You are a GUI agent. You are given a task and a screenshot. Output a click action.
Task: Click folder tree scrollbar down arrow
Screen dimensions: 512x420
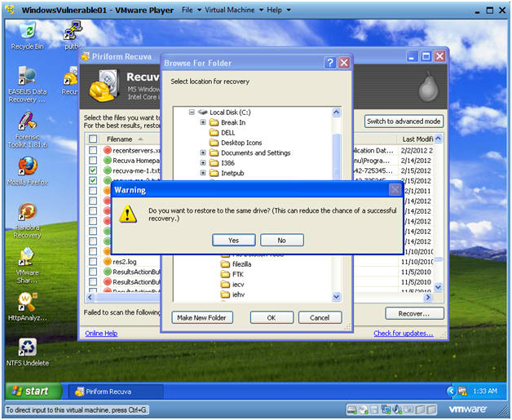click(x=337, y=297)
